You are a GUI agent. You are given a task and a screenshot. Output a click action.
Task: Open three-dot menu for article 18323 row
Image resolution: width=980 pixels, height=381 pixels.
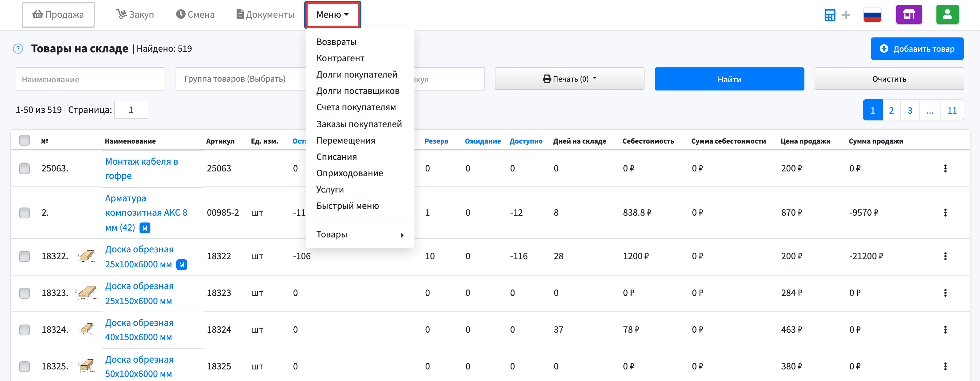(x=945, y=293)
